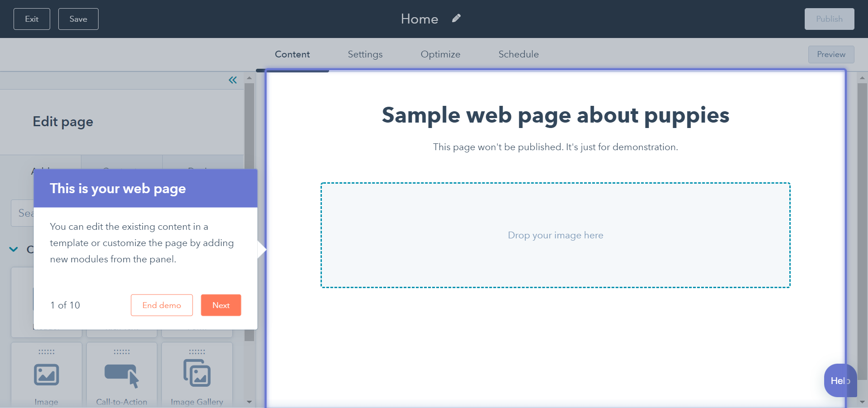The image size is (868, 408).
Task: Click the up arrow on the module panel scrollbar
Action: coord(249,77)
